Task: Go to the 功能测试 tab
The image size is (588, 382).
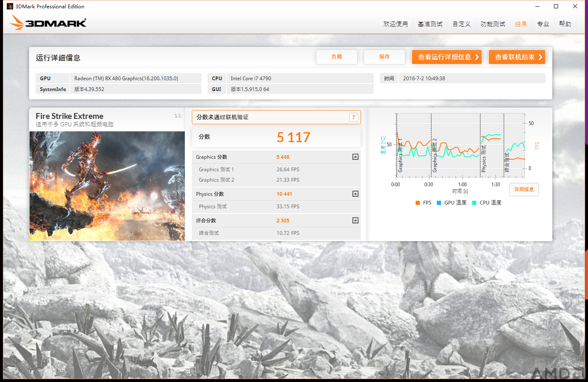Action: point(492,24)
